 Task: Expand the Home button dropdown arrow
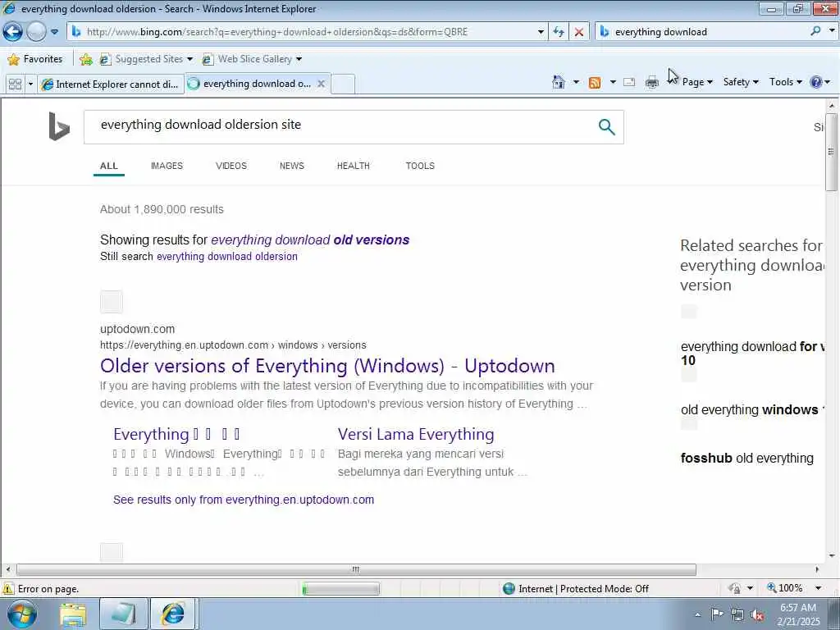click(x=576, y=82)
